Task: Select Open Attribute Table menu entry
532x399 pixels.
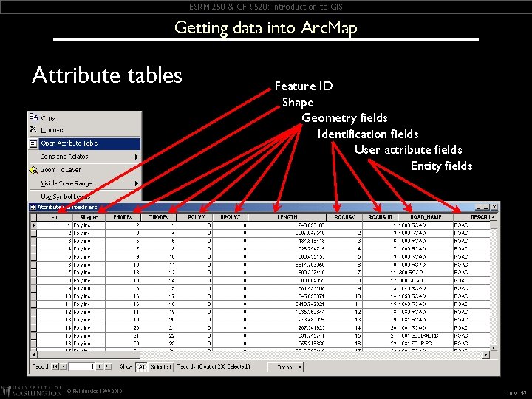Action: 84,143
